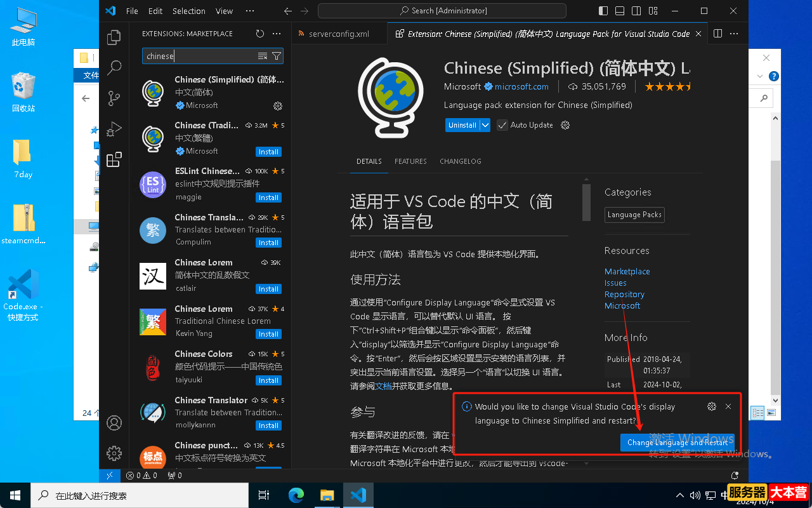812x508 pixels.
Task: Close the Chinese Language Pack extension tab
Action: click(698, 34)
